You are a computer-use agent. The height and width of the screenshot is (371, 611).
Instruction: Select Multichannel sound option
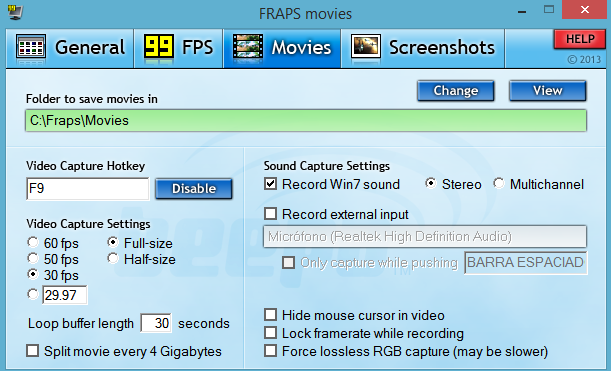pos(498,184)
